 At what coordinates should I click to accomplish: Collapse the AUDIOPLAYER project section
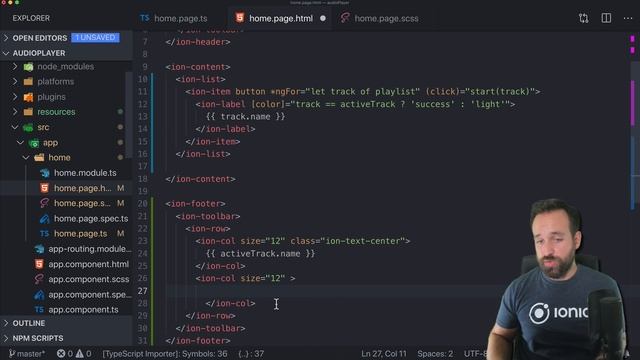(x=6, y=53)
